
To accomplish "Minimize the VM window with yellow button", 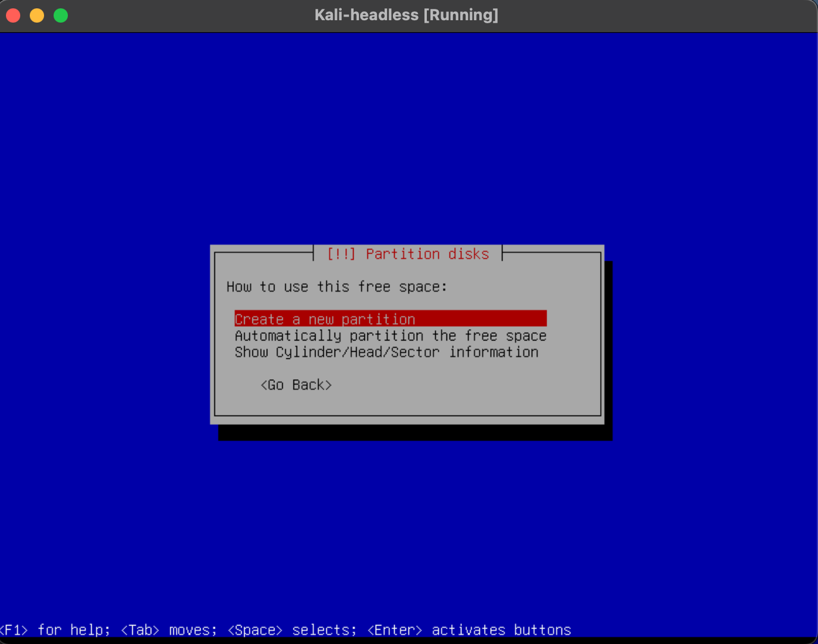I will click(37, 15).
